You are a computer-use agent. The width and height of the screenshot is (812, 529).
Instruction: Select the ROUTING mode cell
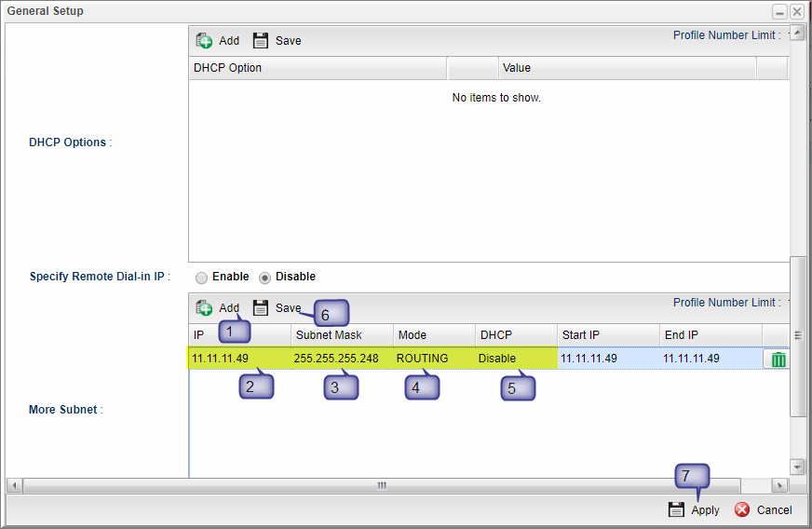click(422, 359)
